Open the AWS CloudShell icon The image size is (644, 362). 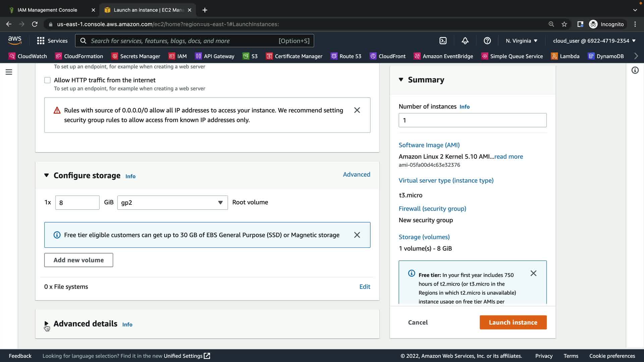click(443, 41)
